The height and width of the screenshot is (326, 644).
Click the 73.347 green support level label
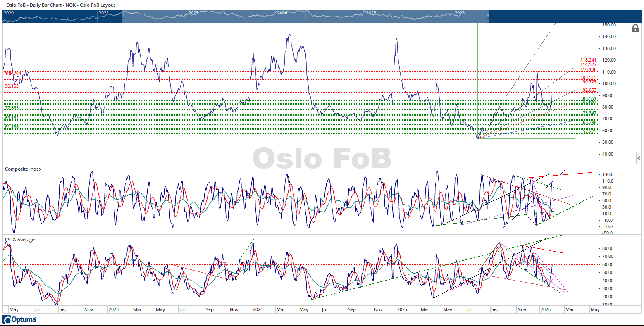pyautogui.click(x=589, y=113)
